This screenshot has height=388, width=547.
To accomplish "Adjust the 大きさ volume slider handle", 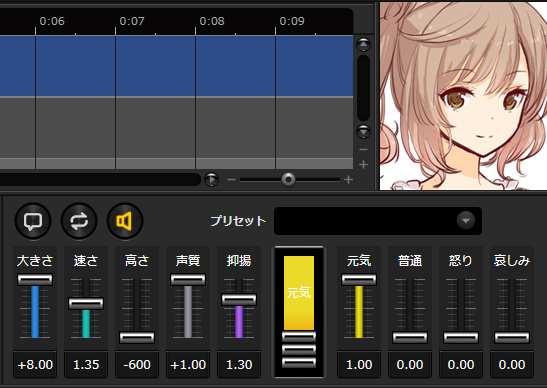I will [35, 279].
